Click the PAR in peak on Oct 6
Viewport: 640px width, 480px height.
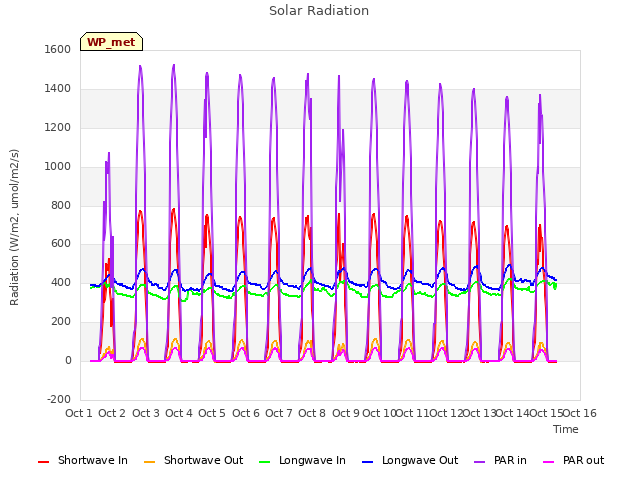240,75
